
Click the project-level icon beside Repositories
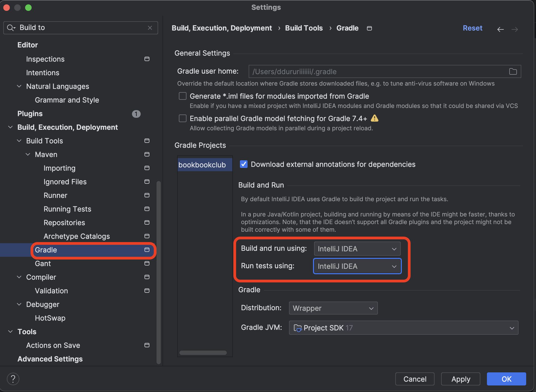pyautogui.click(x=147, y=222)
